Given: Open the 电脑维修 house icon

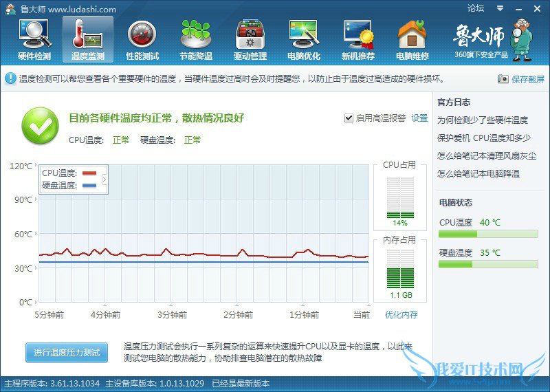Looking at the screenshot, I should [412, 40].
